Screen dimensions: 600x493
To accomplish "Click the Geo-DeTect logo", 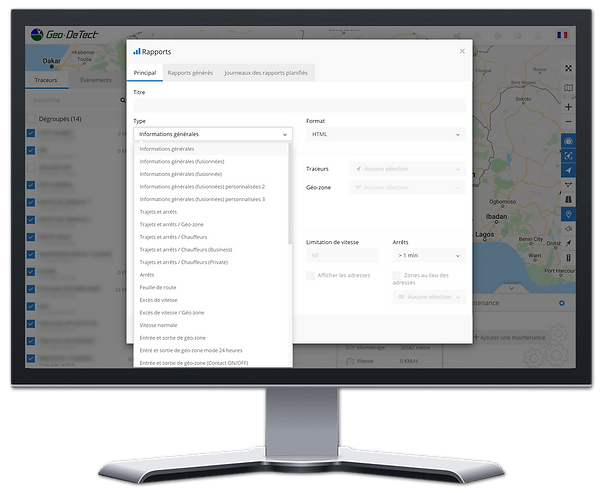I will click(64, 34).
